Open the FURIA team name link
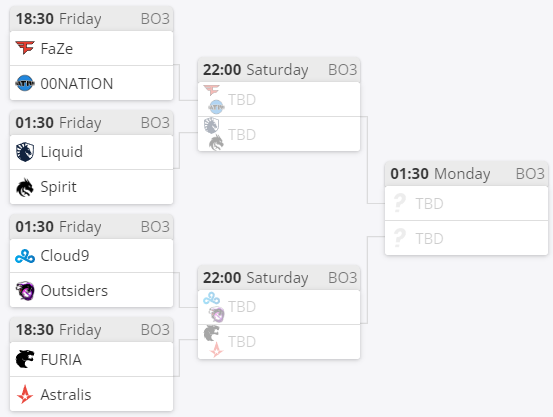The image size is (553, 417). pos(61,359)
